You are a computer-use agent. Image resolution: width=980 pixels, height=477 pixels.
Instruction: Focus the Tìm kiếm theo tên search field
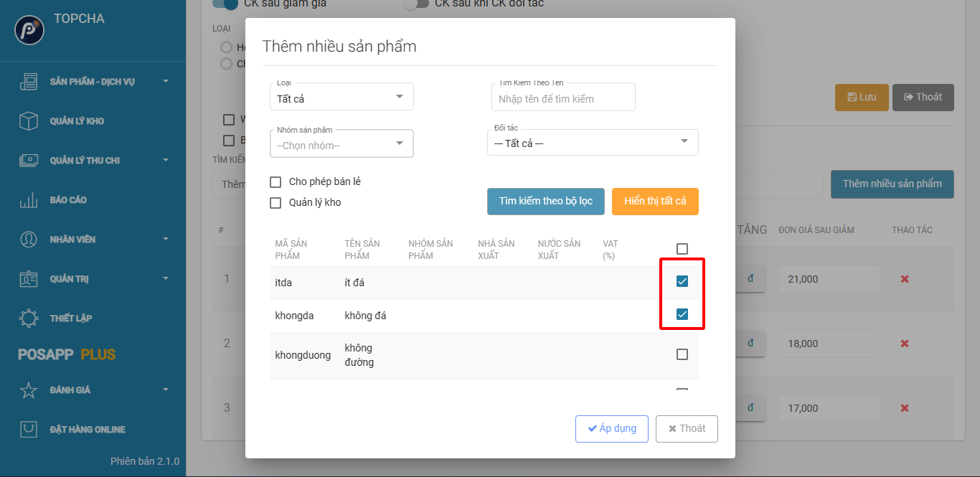563,99
